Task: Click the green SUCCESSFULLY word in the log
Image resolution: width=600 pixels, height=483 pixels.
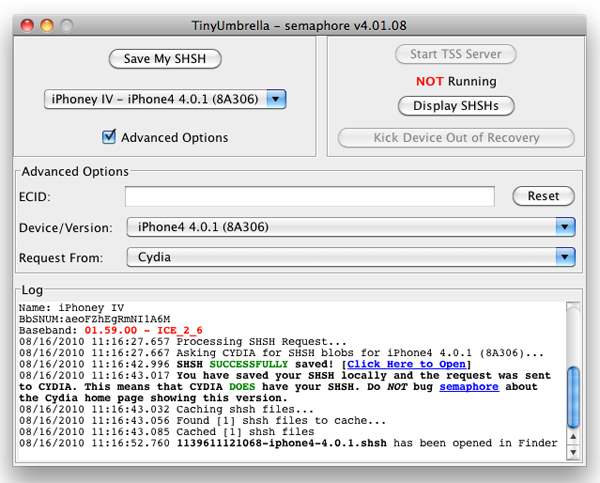Action: click(248, 364)
